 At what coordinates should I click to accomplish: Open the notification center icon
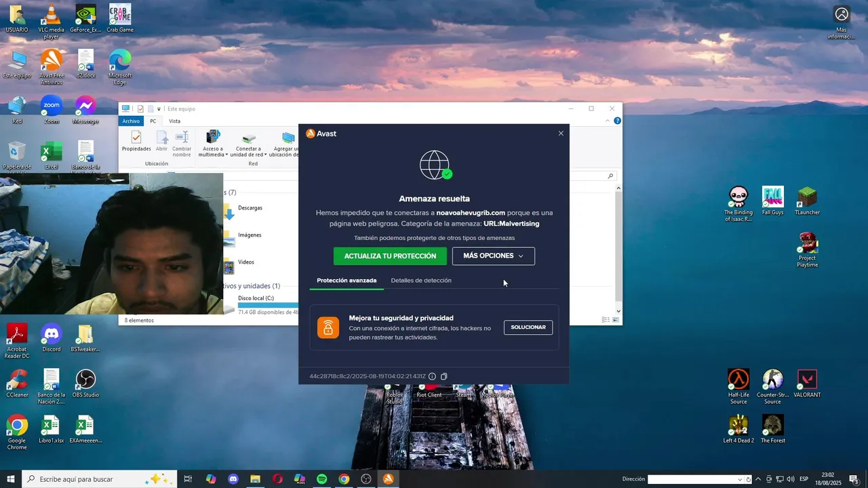pos(854,479)
